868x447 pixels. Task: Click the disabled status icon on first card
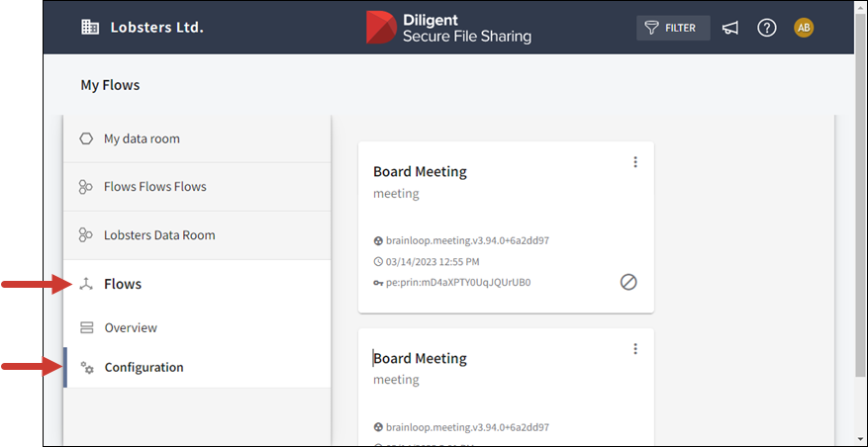[x=628, y=282]
